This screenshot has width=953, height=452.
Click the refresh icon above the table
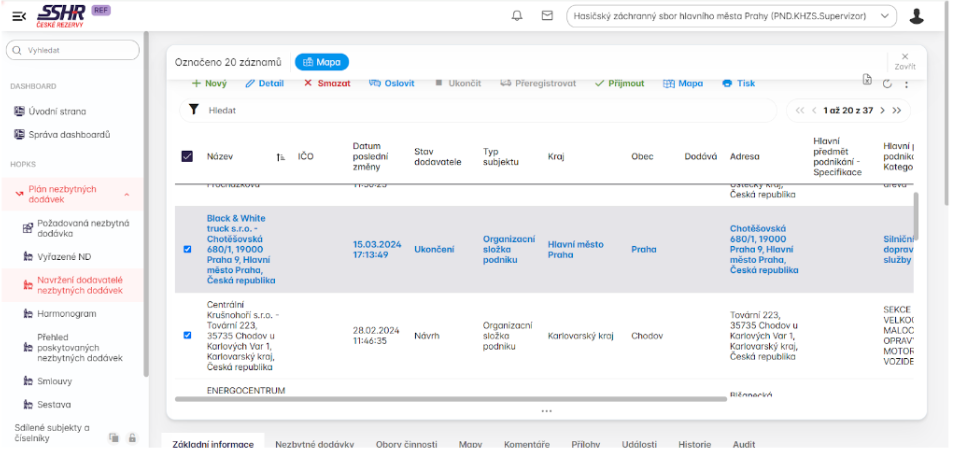(x=887, y=83)
